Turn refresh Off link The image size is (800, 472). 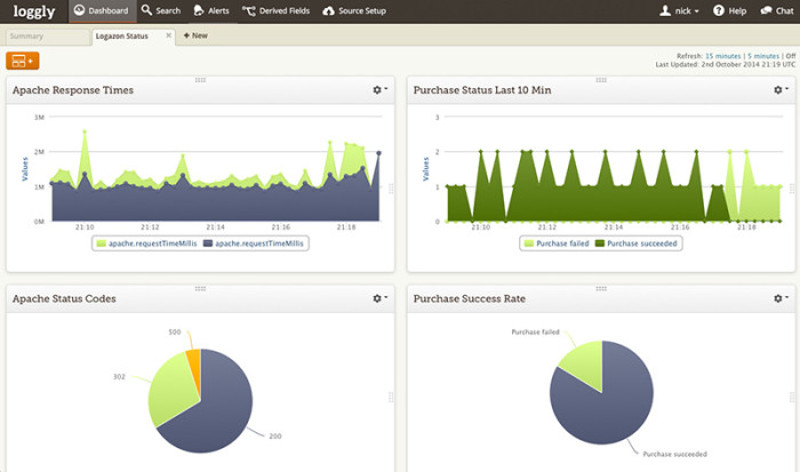click(x=790, y=56)
